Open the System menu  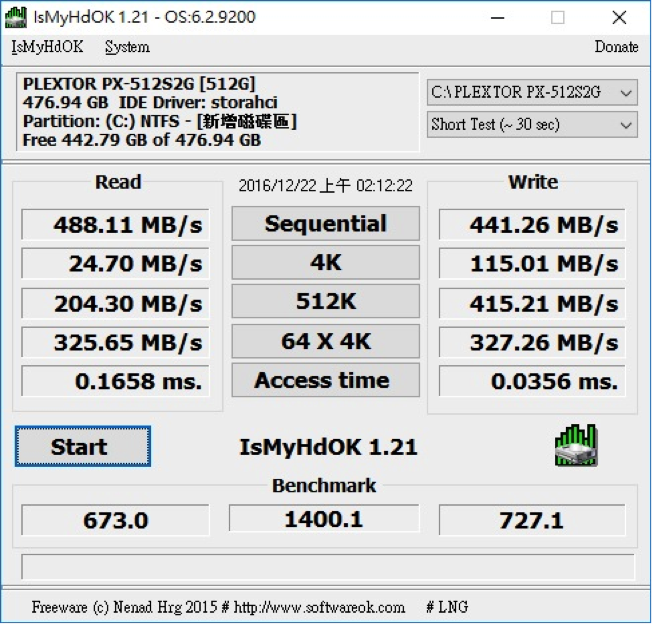tap(127, 47)
